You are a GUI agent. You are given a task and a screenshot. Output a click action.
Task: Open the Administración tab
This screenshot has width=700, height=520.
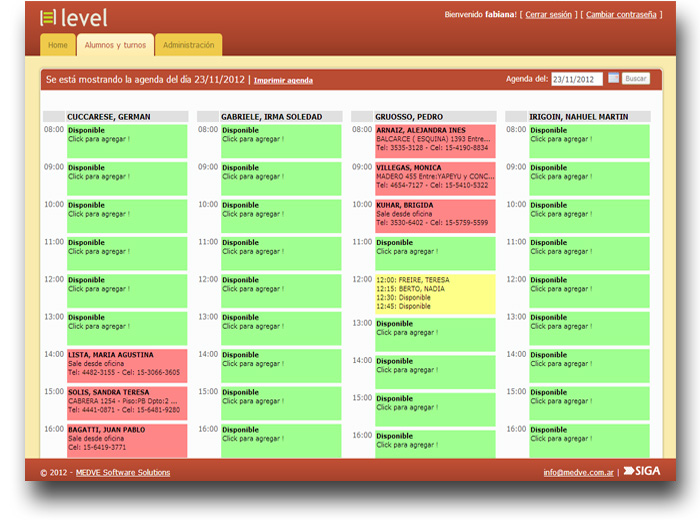pyautogui.click(x=189, y=45)
